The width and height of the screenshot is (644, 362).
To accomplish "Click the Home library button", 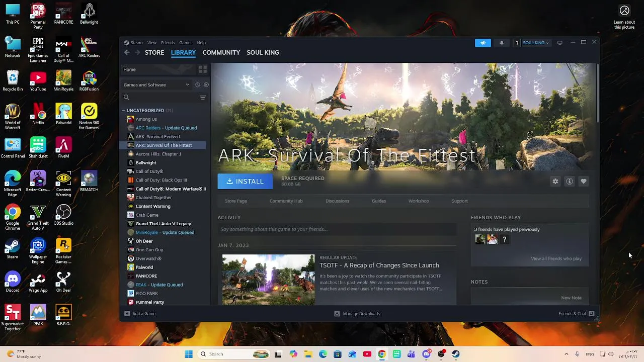I will click(x=158, y=69).
